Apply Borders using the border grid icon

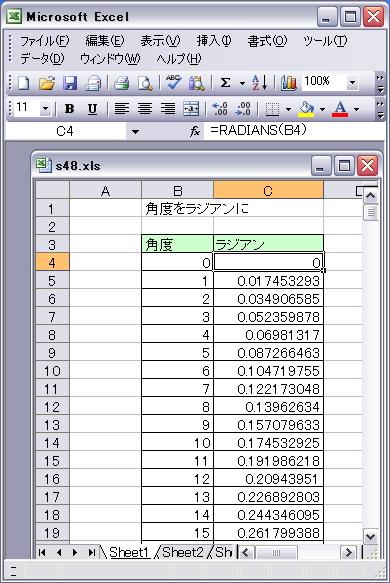click(x=272, y=109)
